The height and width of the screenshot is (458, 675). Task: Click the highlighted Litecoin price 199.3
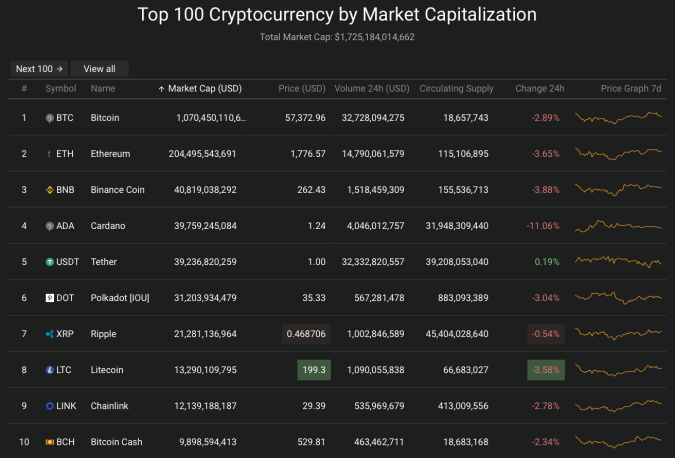point(314,370)
